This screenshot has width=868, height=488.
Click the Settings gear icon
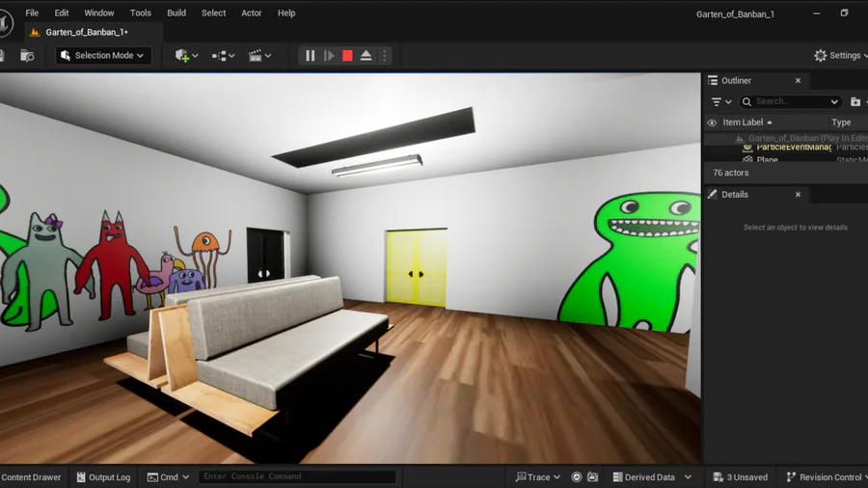(x=821, y=55)
